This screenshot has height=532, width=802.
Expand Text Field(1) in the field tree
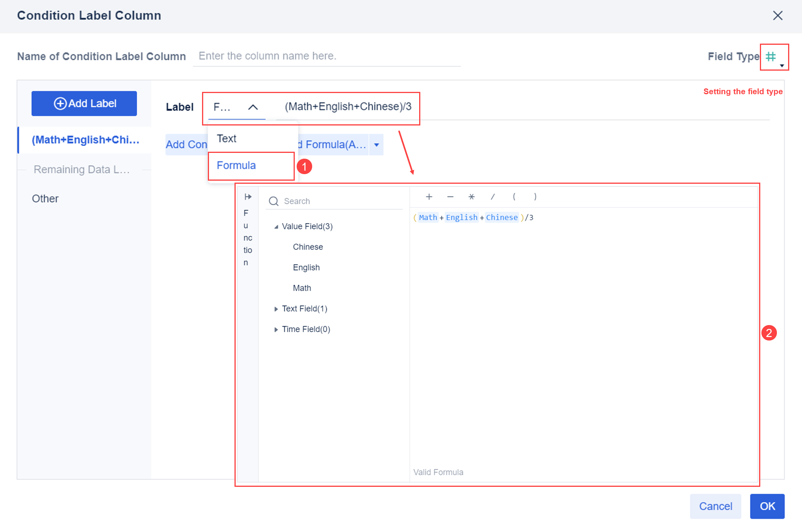(x=276, y=308)
